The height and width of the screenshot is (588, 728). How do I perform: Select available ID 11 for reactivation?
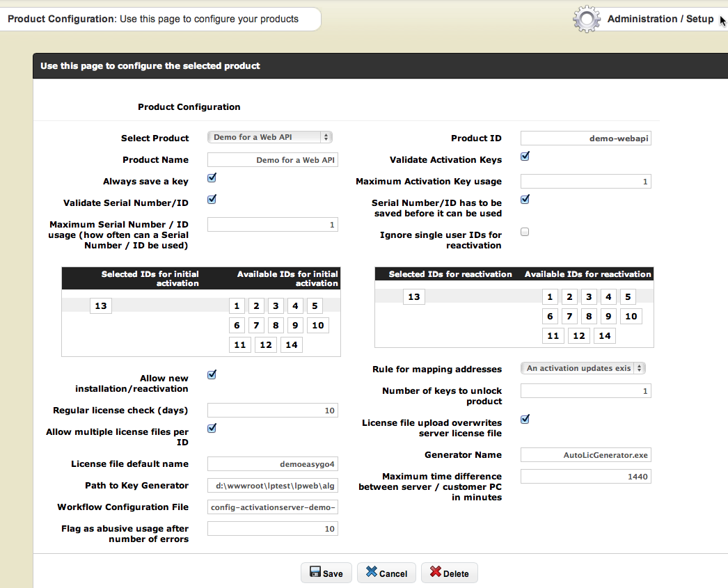click(553, 336)
